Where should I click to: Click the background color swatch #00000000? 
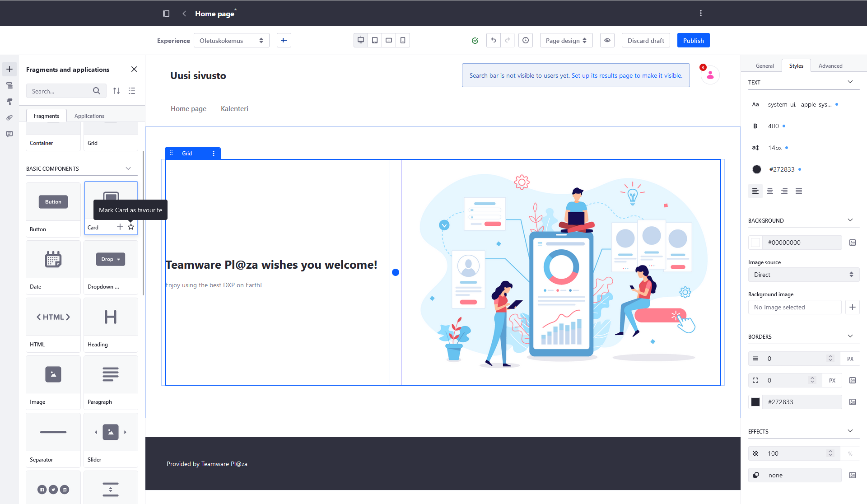click(755, 243)
